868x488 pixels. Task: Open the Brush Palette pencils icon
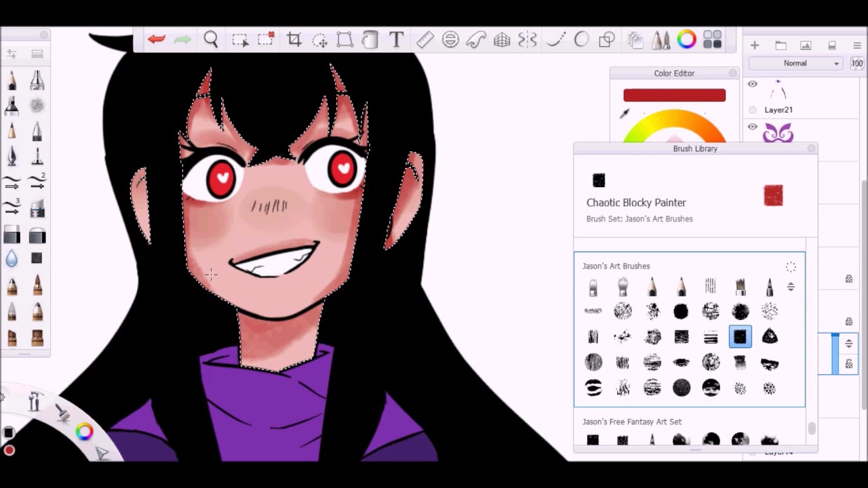660,40
